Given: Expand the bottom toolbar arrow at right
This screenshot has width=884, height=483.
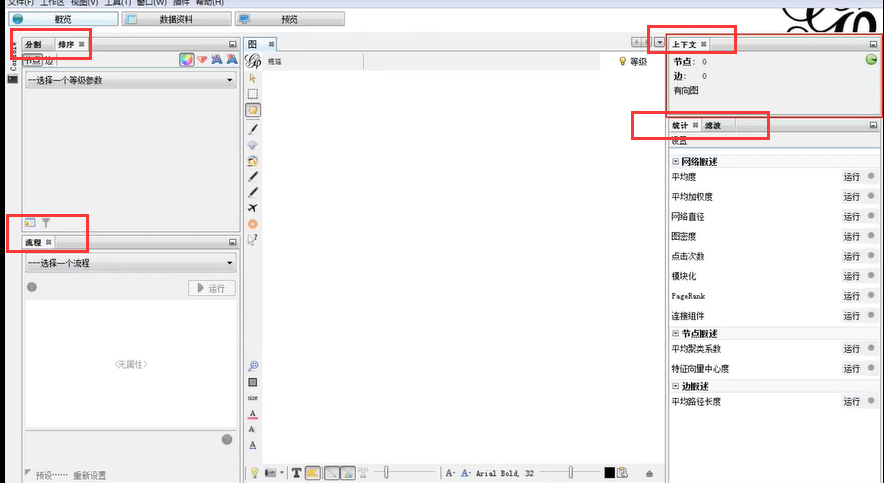Looking at the screenshot, I should [x=649, y=473].
